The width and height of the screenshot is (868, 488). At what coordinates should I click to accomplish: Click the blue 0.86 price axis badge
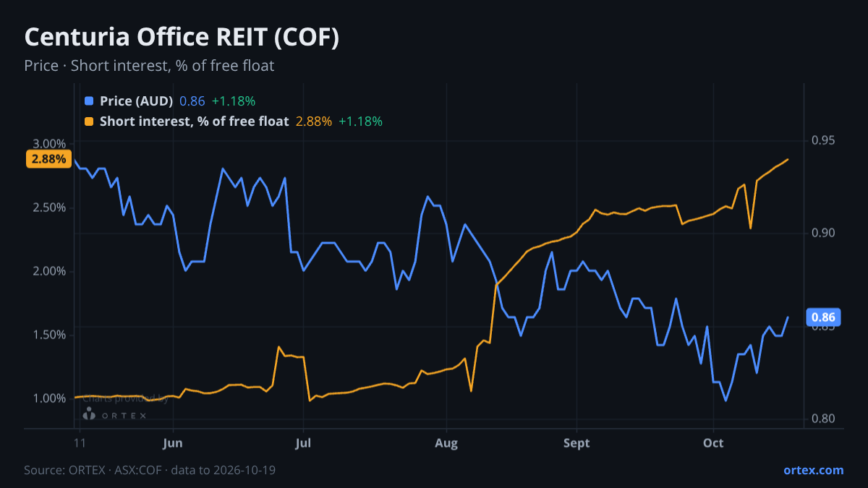pyautogui.click(x=823, y=317)
